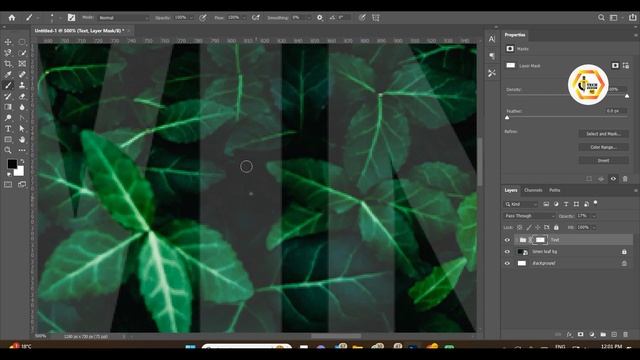Click the Invert button

pos(603,160)
